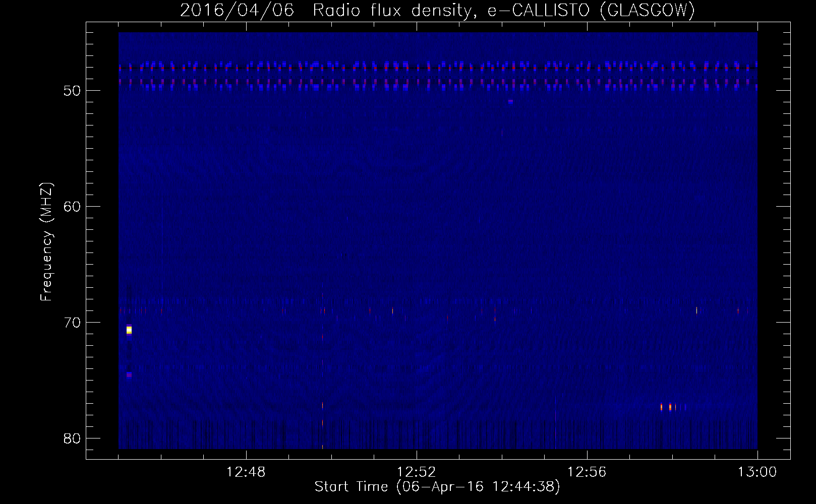Click the 'Frequency (MHZ)' axis label
The height and width of the screenshot is (504, 816).
[x=46, y=242]
